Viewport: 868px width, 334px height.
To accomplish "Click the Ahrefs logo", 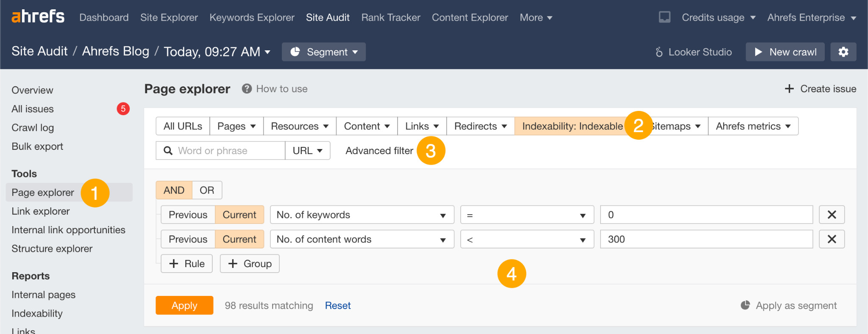I will [38, 17].
